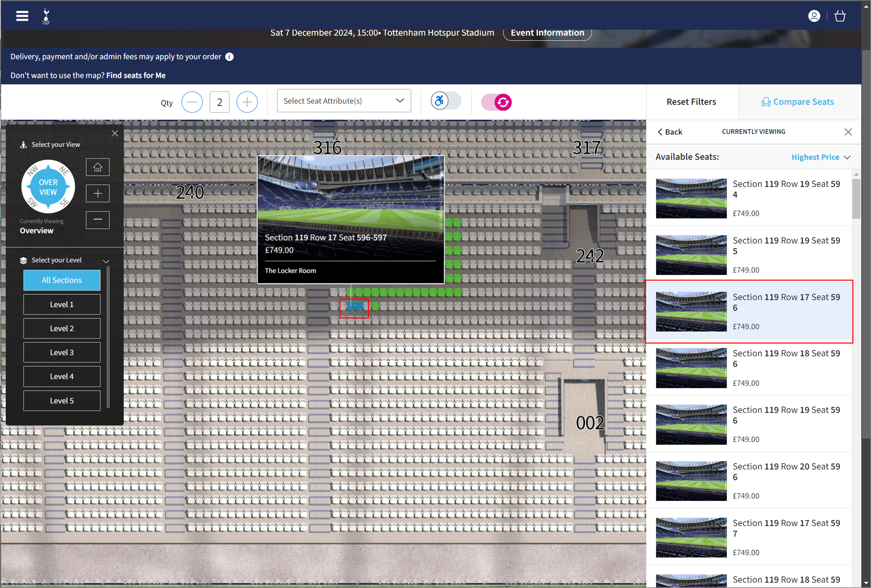
Task: Open the hamburger main menu
Action: [x=22, y=16]
